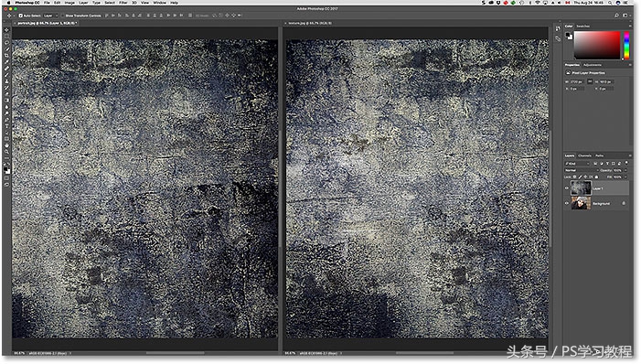641x364 pixels.
Task: Toggle the lock all button in Layers panel
Action: point(596,177)
